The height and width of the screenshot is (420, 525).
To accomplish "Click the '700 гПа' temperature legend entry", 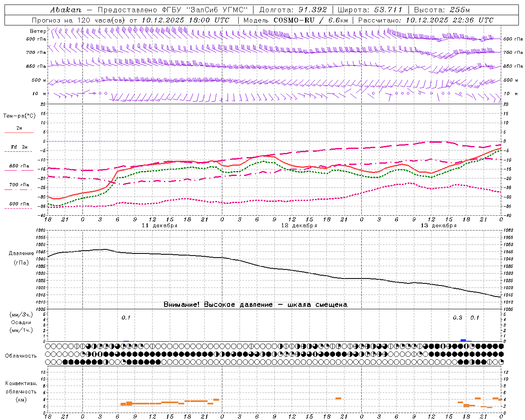I will (x=19, y=185).
